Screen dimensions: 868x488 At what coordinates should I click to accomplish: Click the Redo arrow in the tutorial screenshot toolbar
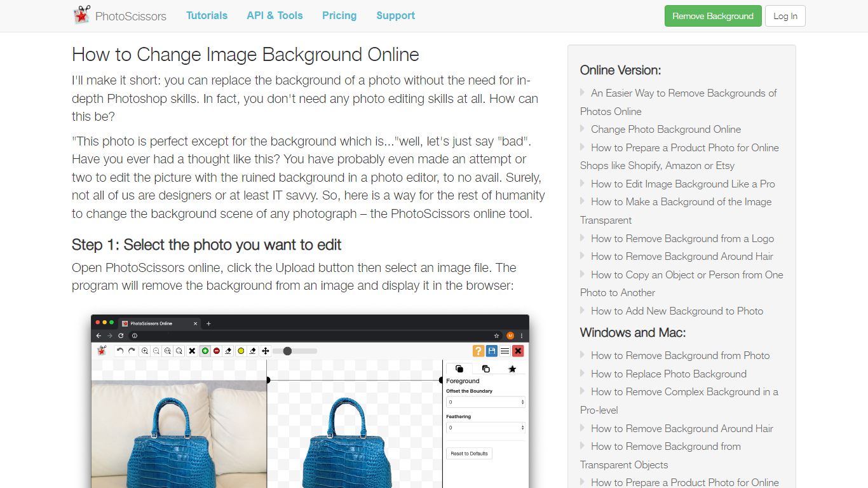(132, 351)
